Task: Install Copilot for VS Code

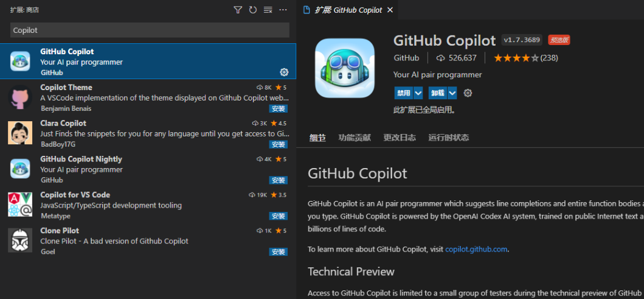Action: coord(279,216)
